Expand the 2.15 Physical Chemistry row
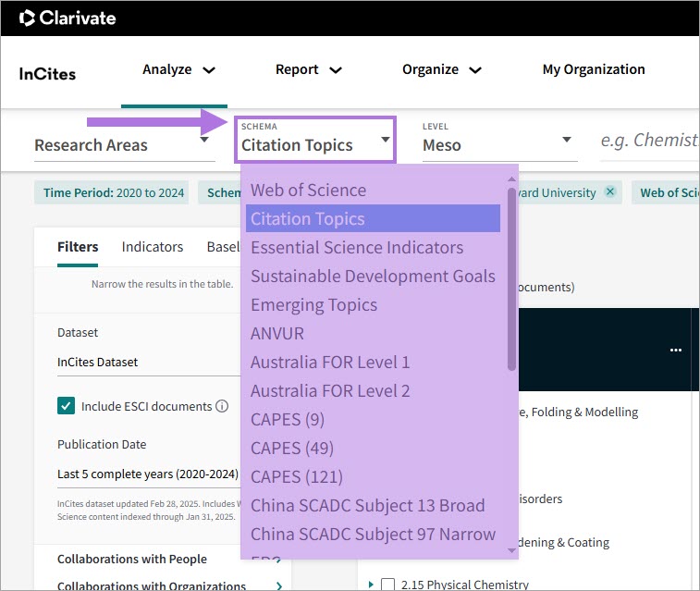Screen dimensions: 700x591 pos(371,585)
